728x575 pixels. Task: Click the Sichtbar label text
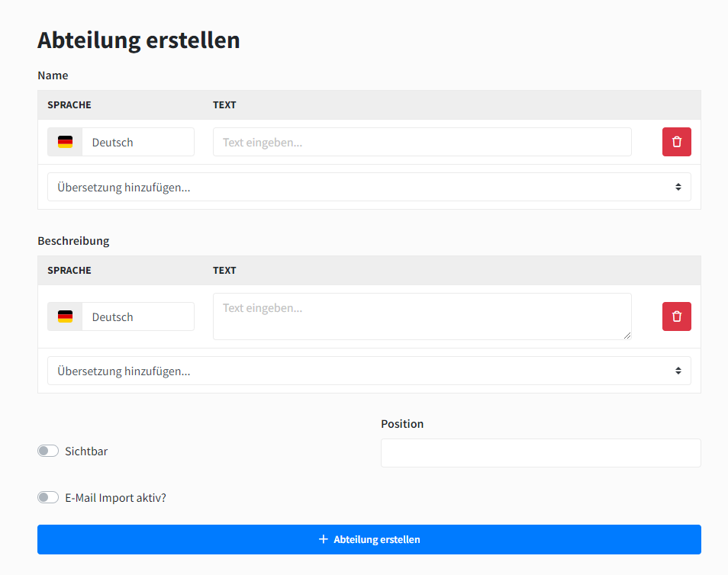click(86, 451)
